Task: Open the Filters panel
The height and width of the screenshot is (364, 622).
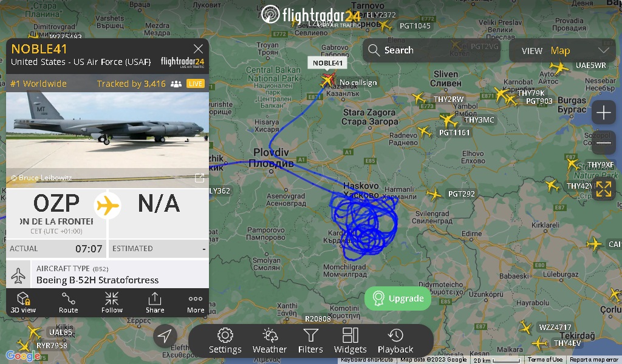Action: pos(310,340)
